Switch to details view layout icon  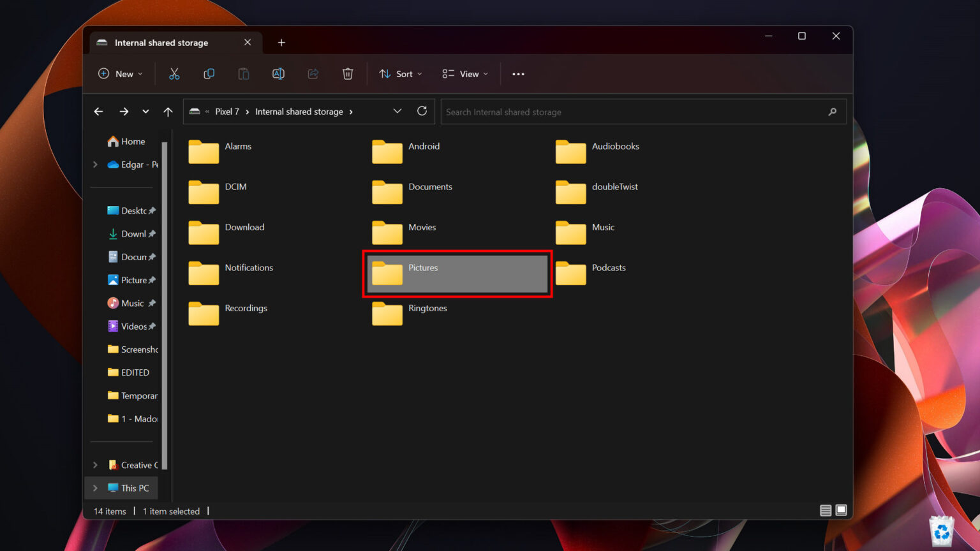(x=825, y=510)
